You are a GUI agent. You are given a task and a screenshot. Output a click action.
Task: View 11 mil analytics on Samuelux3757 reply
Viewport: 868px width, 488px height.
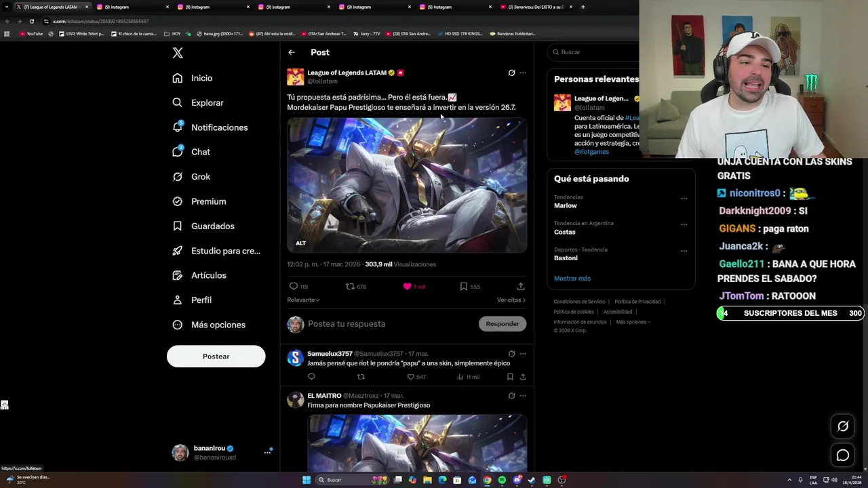[x=468, y=377]
